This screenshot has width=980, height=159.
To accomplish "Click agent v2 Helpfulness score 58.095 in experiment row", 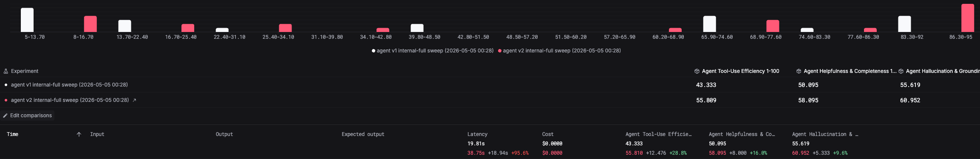I will 808,100.
